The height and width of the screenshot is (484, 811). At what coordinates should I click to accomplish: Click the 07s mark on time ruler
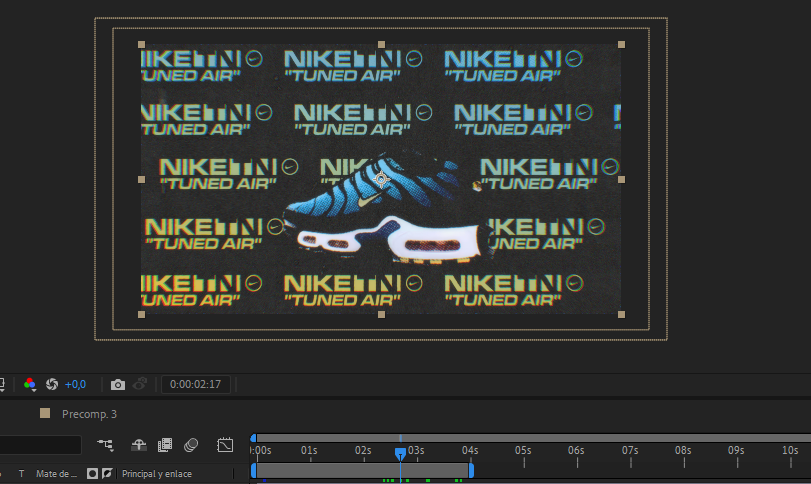pos(630,451)
